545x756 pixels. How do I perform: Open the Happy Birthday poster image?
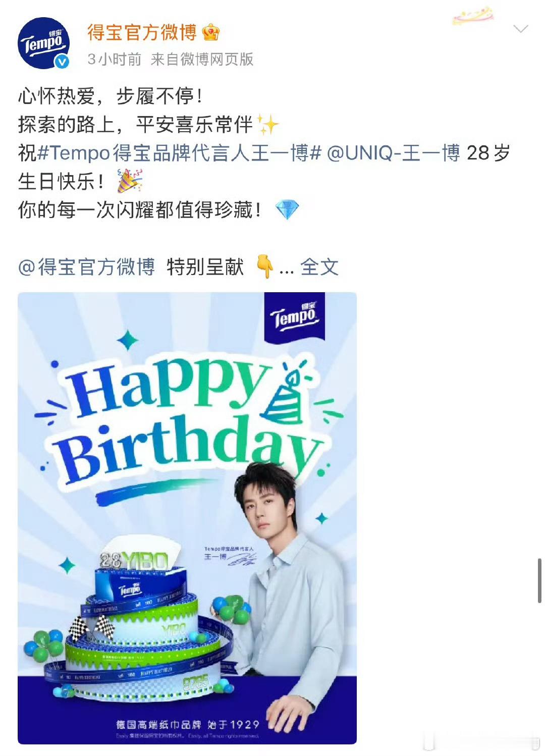[187, 518]
